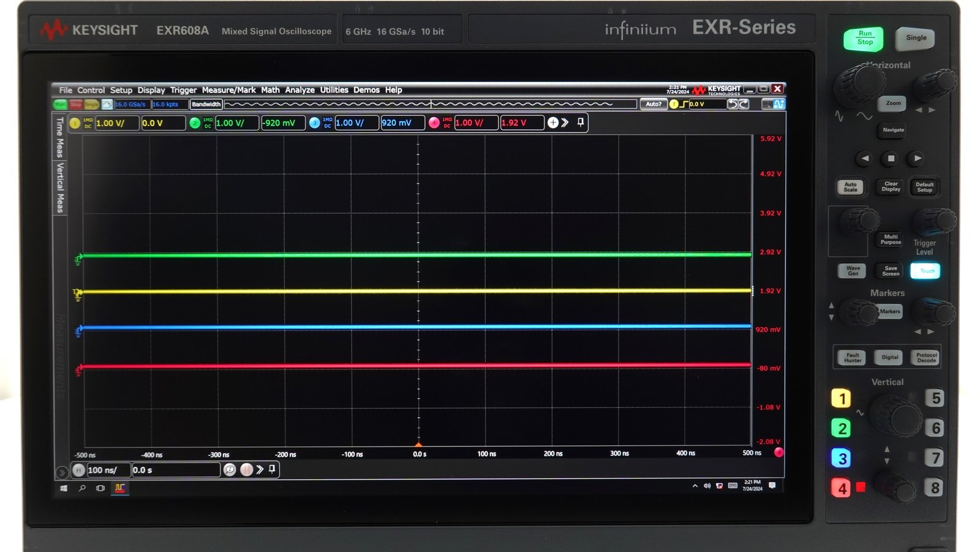Open the Analyze menu
This screenshot has height=552, width=980.
click(300, 90)
